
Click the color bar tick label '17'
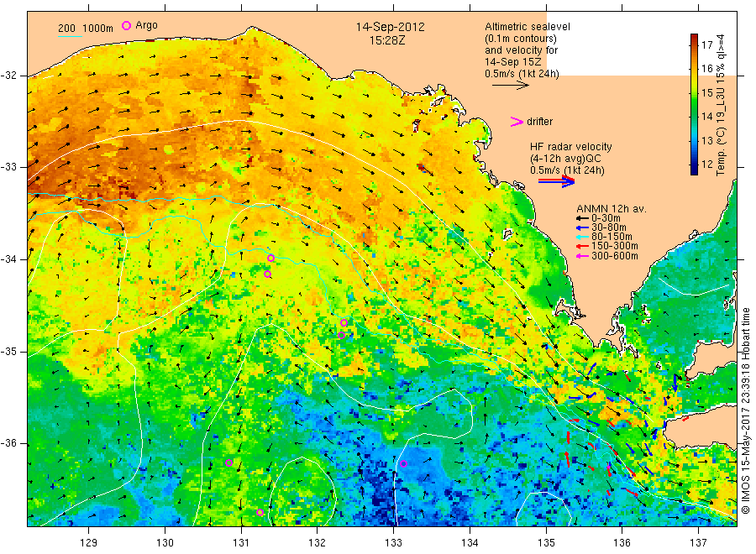[x=707, y=45]
